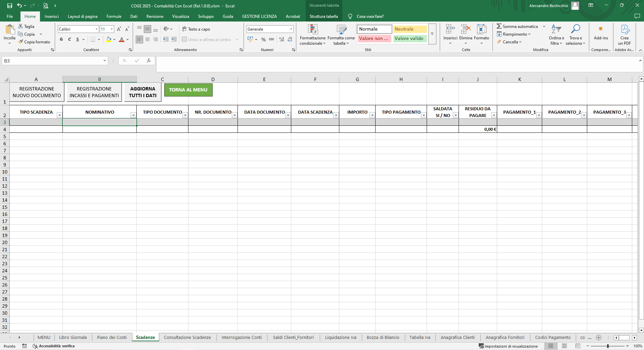644x350 pixels.
Task: Click REGISTRAZIONE NUOVO DOCUMENTO button
Action: (x=37, y=92)
